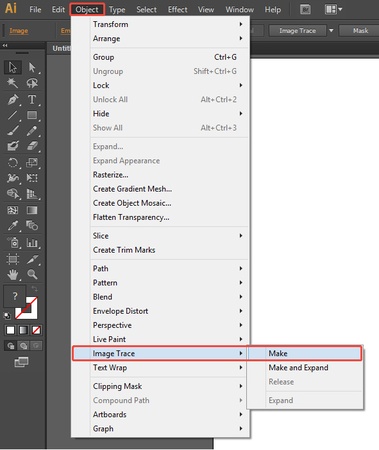Expand the Transform submenu
Image resolution: width=379 pixels, height=450 pixels.
click(160, 24)
